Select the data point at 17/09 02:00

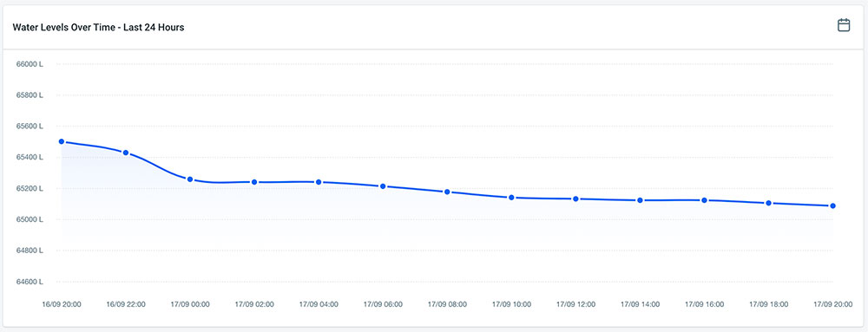coord(254,182)
